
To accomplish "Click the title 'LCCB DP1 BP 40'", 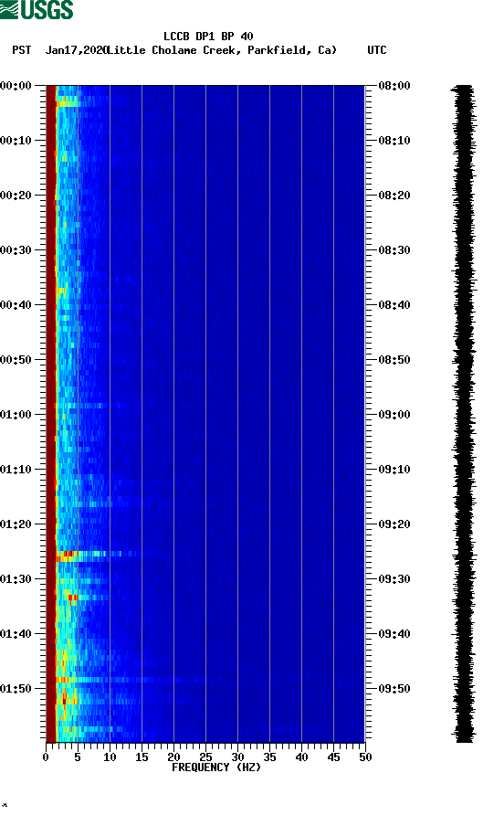I will click(x=208, y=37).
